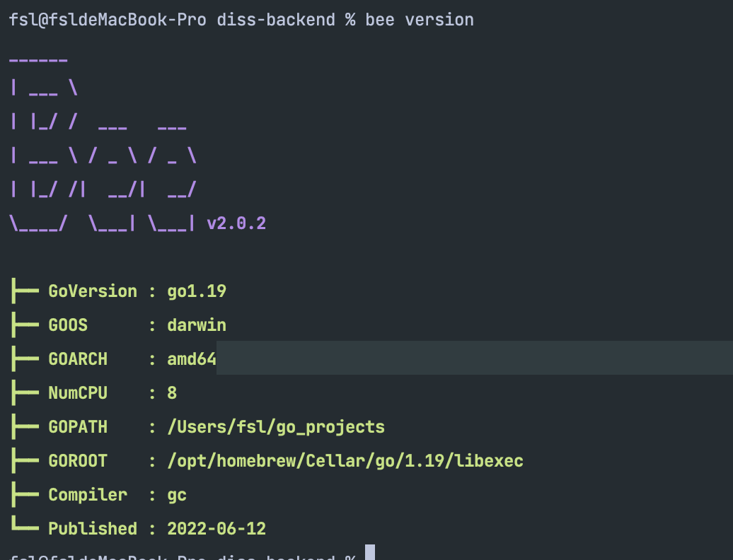Click the GOARCH label
This screenshot has width=733, height=560.
78,358
